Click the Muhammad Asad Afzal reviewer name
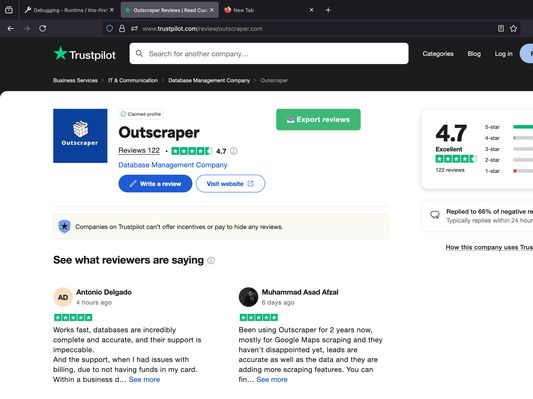The height and width of the screenshot is (399, 533). coord(300,292)
